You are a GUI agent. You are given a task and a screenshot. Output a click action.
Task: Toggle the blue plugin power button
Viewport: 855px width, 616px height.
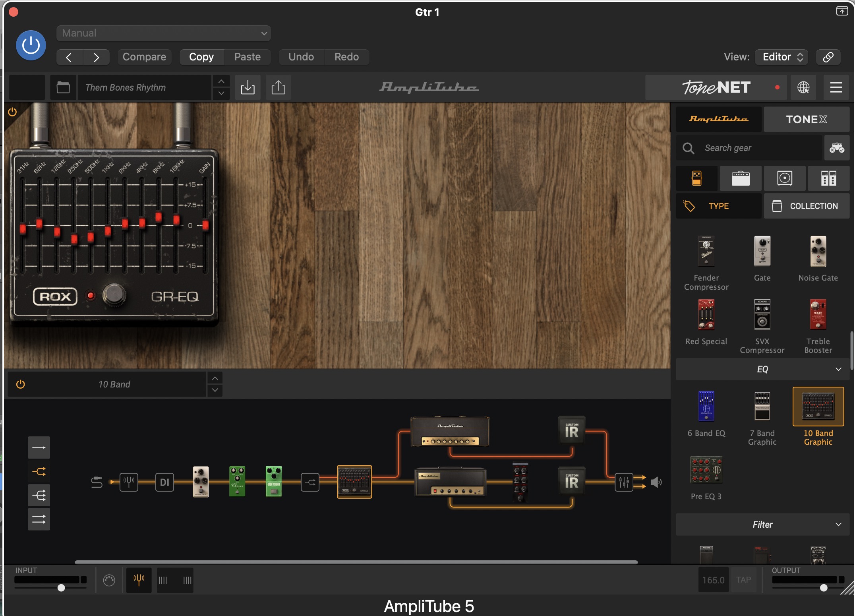tap(31, 45)
